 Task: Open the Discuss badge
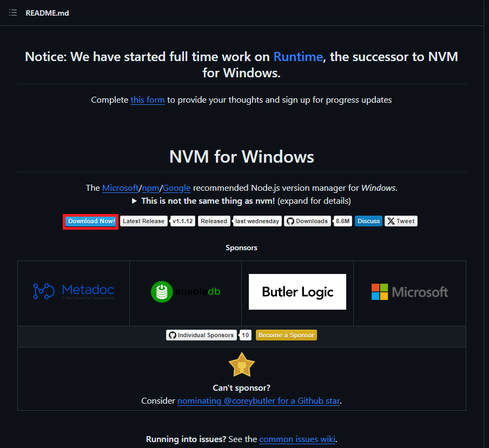(x=368, y=221)
